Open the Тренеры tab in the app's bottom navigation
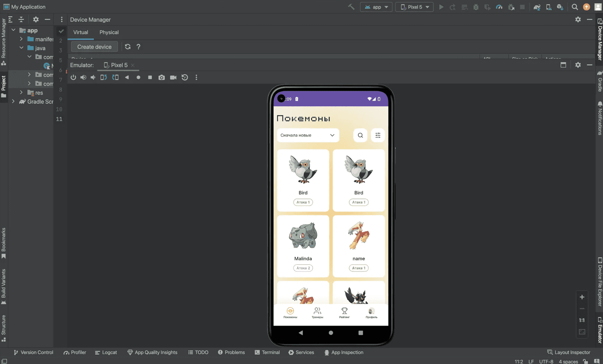Screen dimensions: 603x364 tap(317, 313)
